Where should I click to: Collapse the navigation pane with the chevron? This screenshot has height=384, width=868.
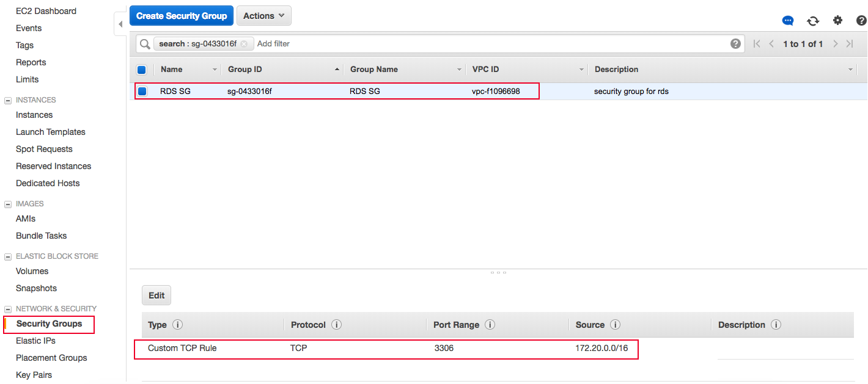coord(120,23)
